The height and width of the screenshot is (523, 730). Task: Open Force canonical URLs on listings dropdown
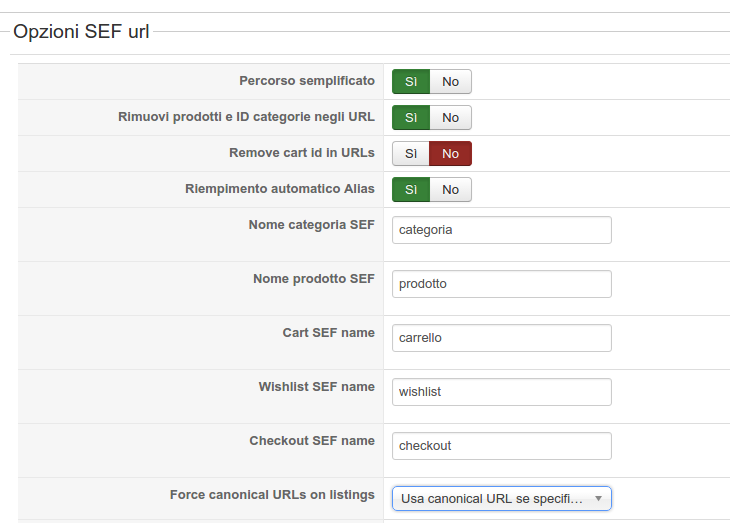(490, 498)
